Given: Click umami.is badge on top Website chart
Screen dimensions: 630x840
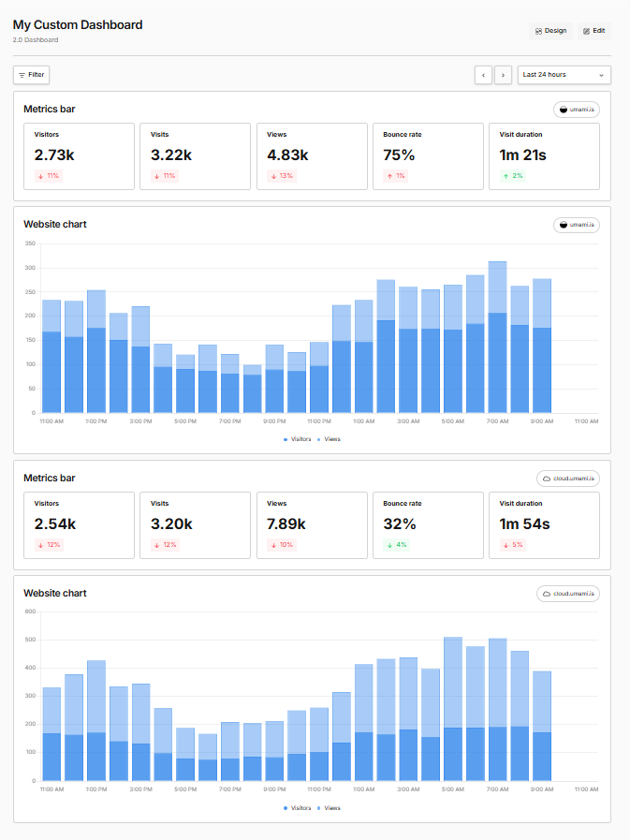Looking at the screenshot, I should [576, 225].
